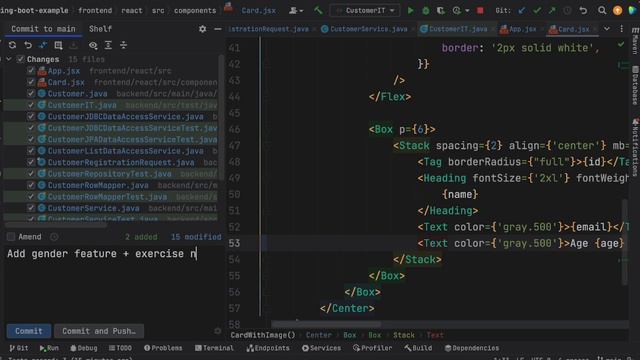This screenshot has height=360, width=640.
Task: Open the eye view options icon
Action: point(93,45)
